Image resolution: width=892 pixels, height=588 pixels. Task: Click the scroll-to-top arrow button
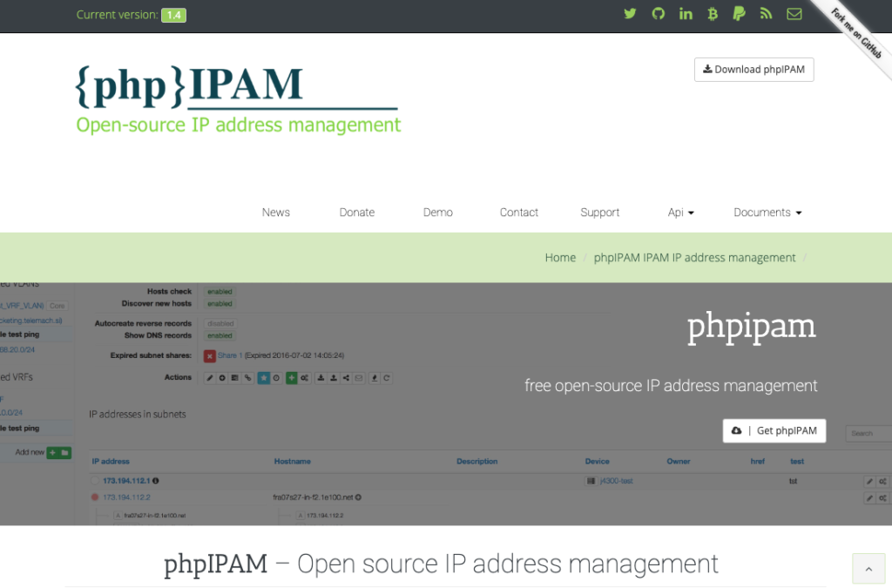pos(868,568)
